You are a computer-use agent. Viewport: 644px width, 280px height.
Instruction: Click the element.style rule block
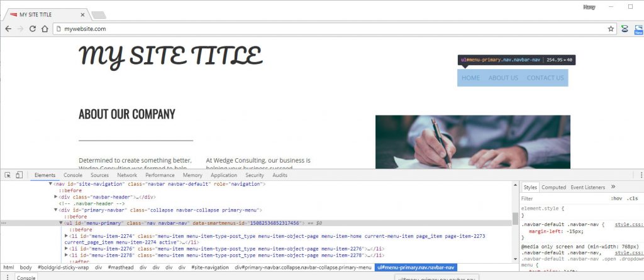pos(582,212)
